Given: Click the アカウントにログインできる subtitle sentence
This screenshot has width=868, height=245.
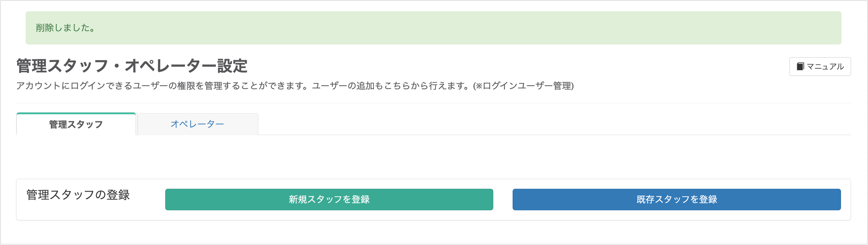Looking at the screenshot, I should click(x=295, y=86).
